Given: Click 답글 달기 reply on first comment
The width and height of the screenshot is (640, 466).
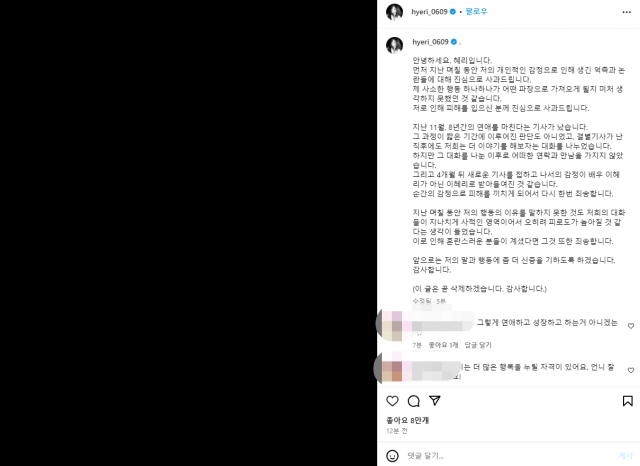Looking at the screenshot, I should pyautogui.click(x=478, y=345).
